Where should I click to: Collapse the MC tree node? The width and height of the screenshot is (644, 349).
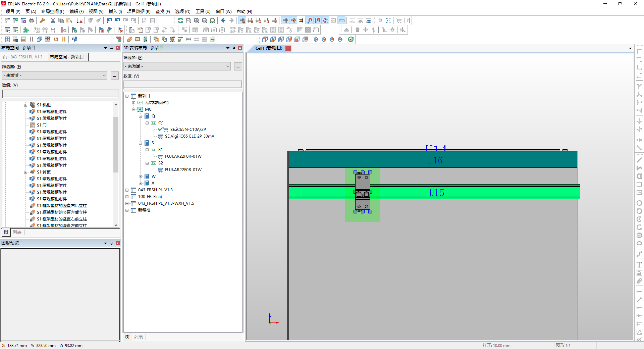[x=133, y=109]
